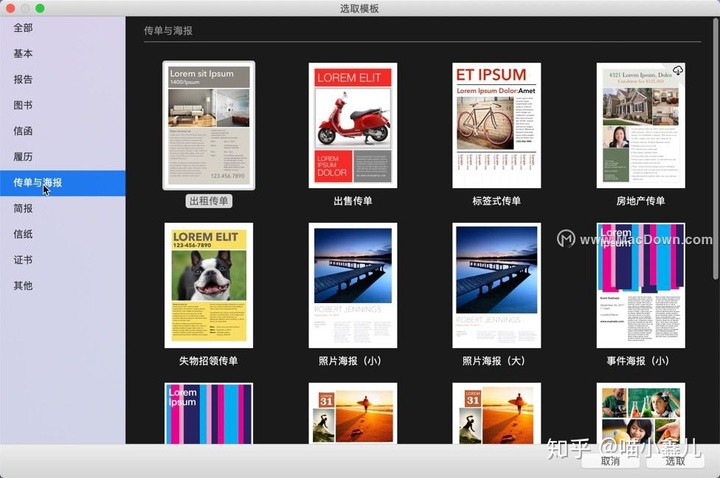The width and height of the screenshot is (720, 478).
Task: Choose the 标签式传单 bicycle template
Action: [x=496, y=125]
